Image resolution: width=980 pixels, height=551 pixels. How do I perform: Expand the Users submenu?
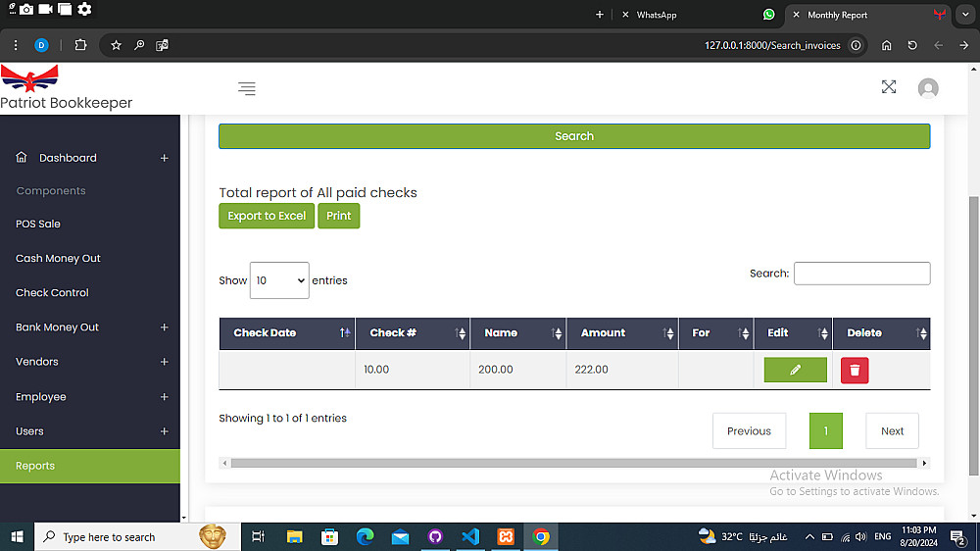click(x=165, y=431)
